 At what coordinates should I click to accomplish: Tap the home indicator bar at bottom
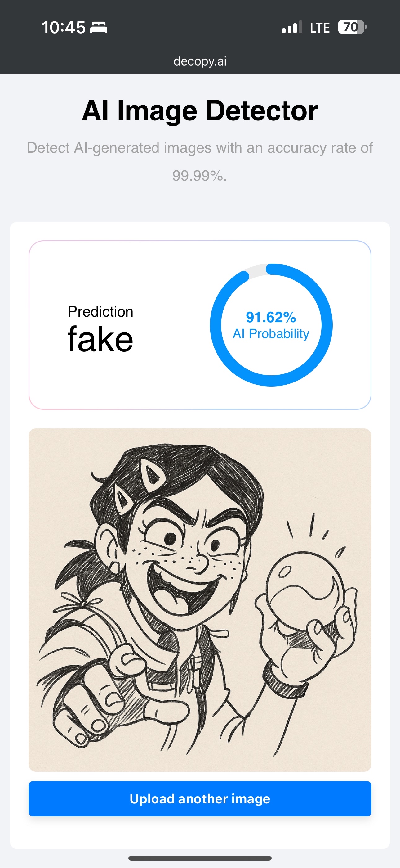click(x=200, y=858)
